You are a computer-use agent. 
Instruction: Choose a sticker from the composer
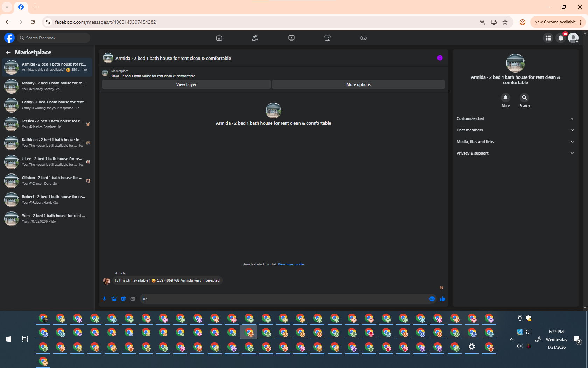click(x=123, y=299)
